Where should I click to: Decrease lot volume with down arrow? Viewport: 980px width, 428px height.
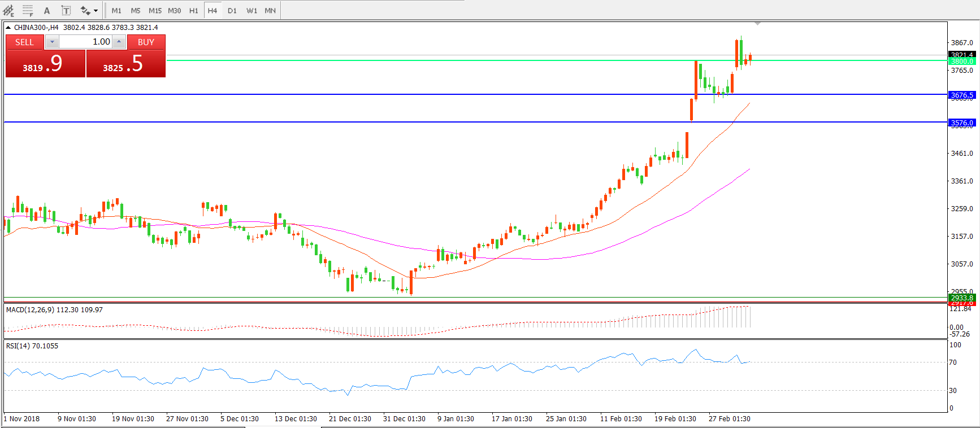[x=52, y=42]
